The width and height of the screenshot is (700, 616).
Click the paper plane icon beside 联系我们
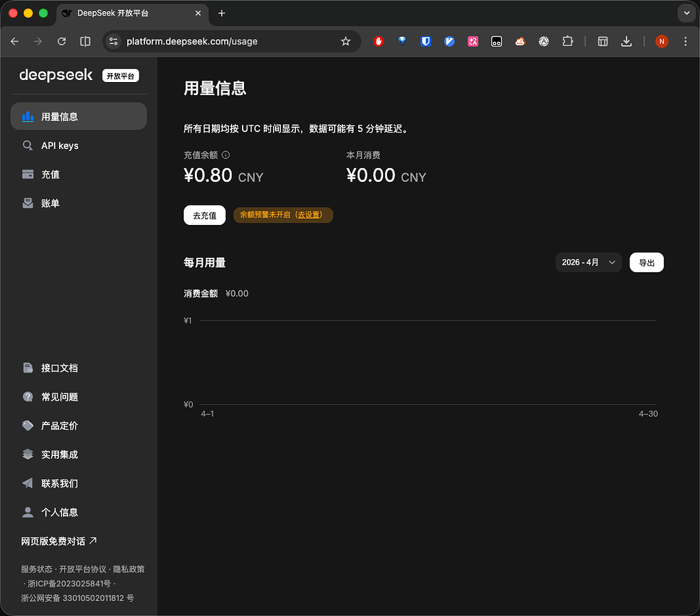pos(27,483)
